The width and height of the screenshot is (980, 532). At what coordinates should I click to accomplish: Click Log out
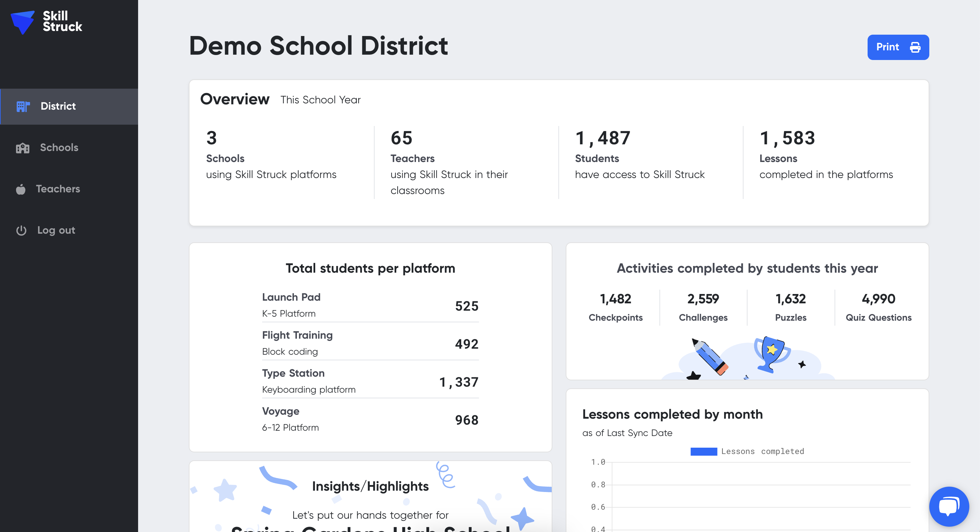[x=56, y=230]
